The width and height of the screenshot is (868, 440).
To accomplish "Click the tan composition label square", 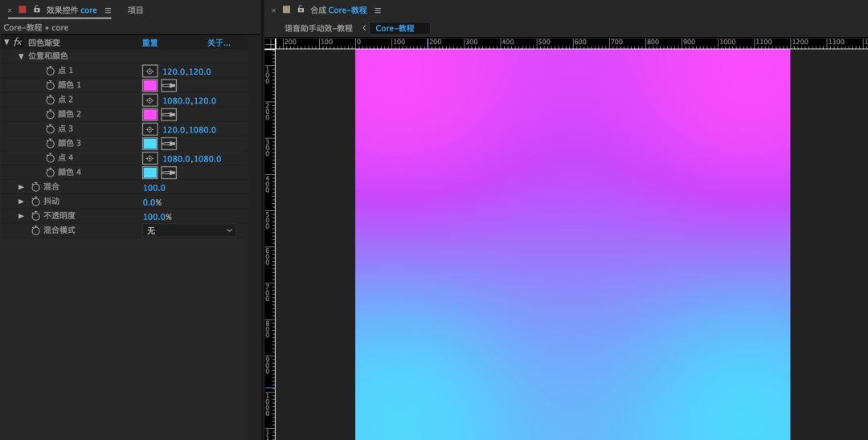I will pyautogui.click(x=286, y=10).
